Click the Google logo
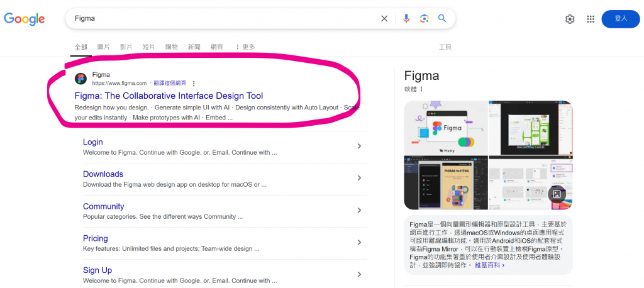This screenshot has width=644, height=288. point(25,18)
